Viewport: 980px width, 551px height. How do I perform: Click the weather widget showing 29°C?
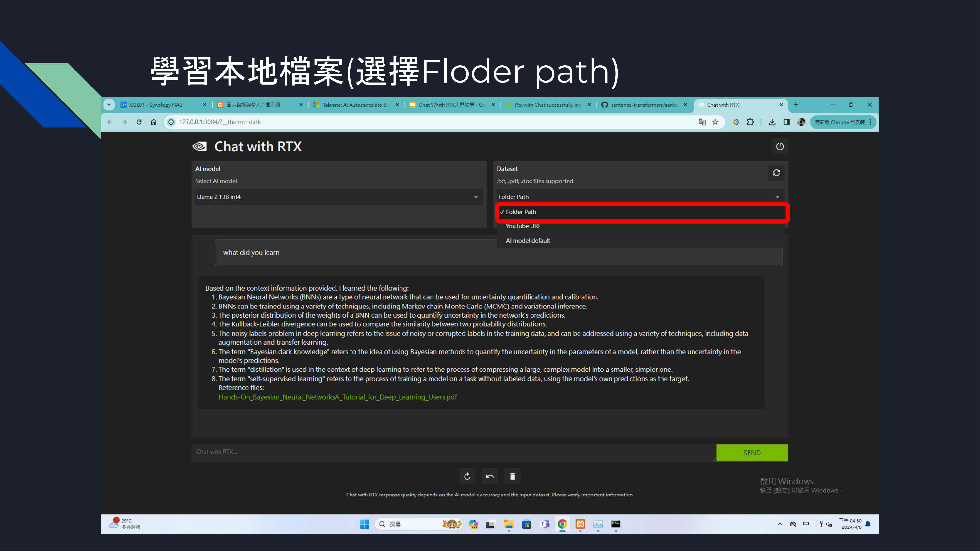pyautogui.click(x=124, y=524)
